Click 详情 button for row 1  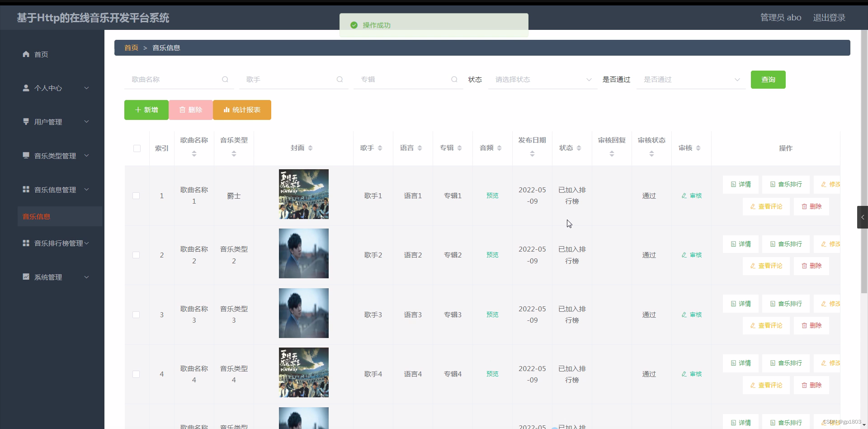pos(741,184)
